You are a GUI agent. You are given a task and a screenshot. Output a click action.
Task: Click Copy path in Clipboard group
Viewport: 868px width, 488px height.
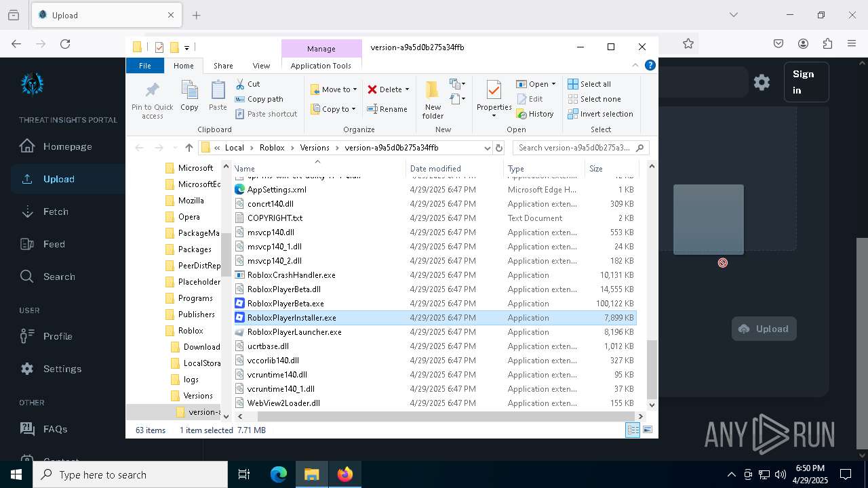259,99
